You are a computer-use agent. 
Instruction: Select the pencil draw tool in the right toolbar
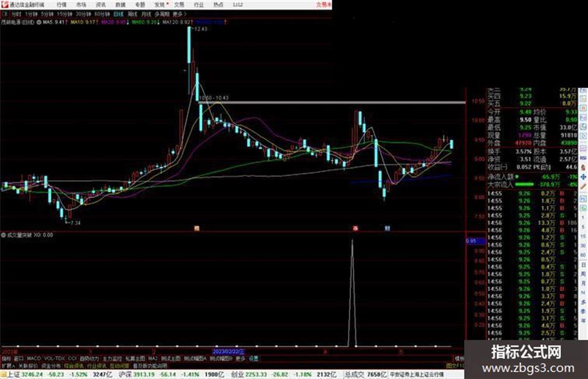click(x=583, y=186)
